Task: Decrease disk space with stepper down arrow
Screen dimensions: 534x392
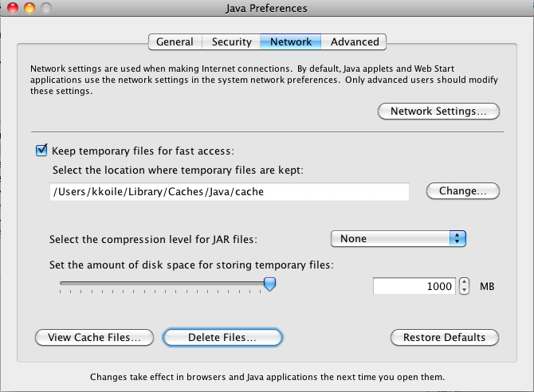Action: 464,290
